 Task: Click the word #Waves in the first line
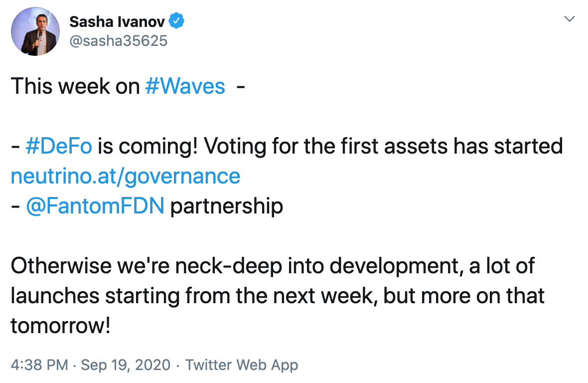[x=185, y=86]
